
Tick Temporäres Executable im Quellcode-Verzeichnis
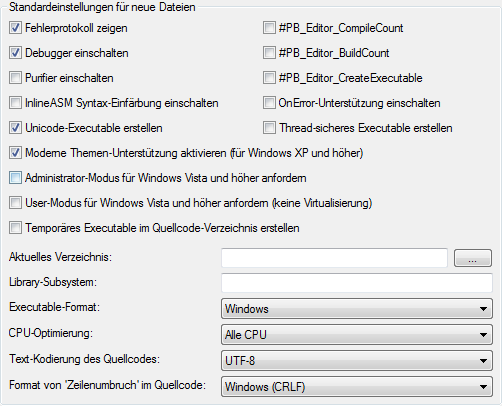[x=15, y=228]
